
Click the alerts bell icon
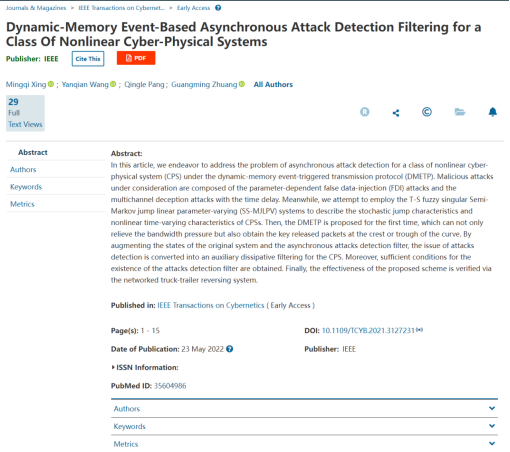[493, 112]
